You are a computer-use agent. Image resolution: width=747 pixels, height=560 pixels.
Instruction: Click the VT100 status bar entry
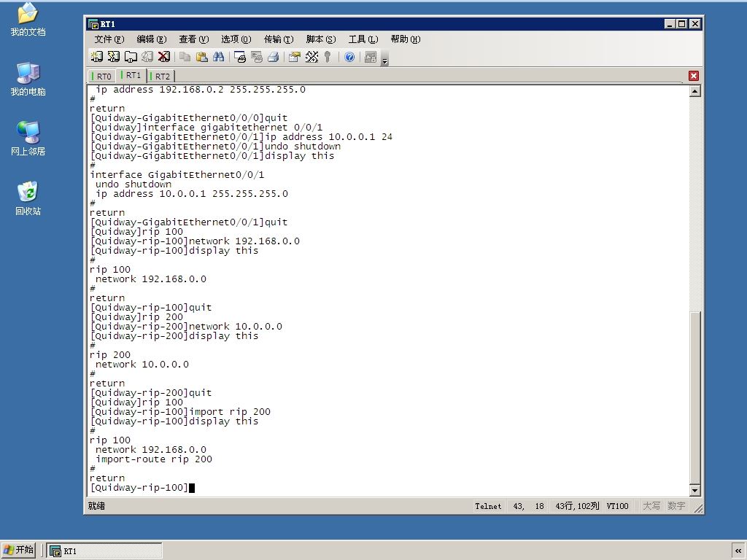pyautogui.click(x=617, y=506)
